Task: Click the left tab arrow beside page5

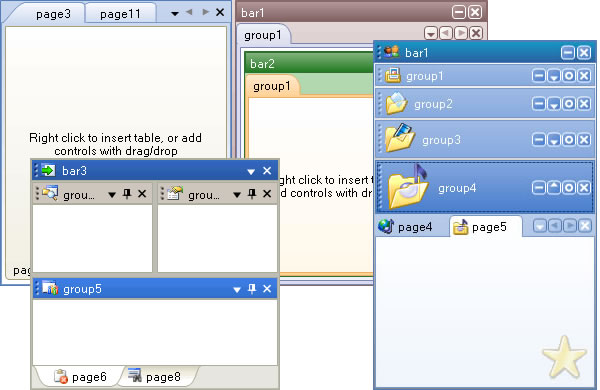Action: point(554,226)
